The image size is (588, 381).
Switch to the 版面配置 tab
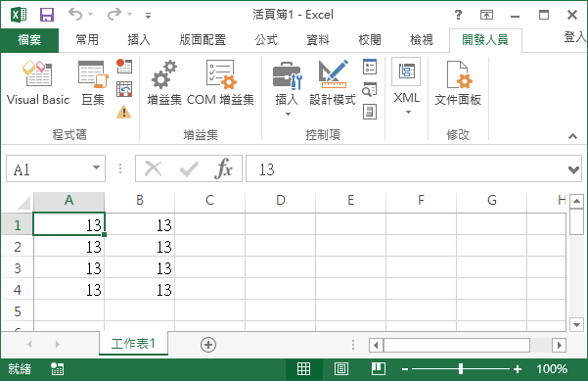[x=203, y=40]
